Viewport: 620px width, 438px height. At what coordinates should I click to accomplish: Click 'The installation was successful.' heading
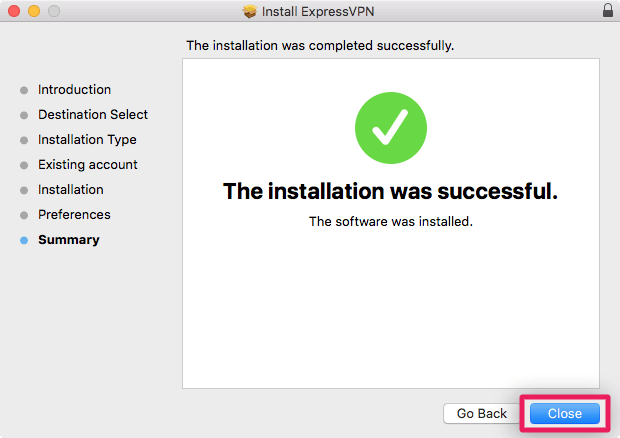click(x=390, y=191)
